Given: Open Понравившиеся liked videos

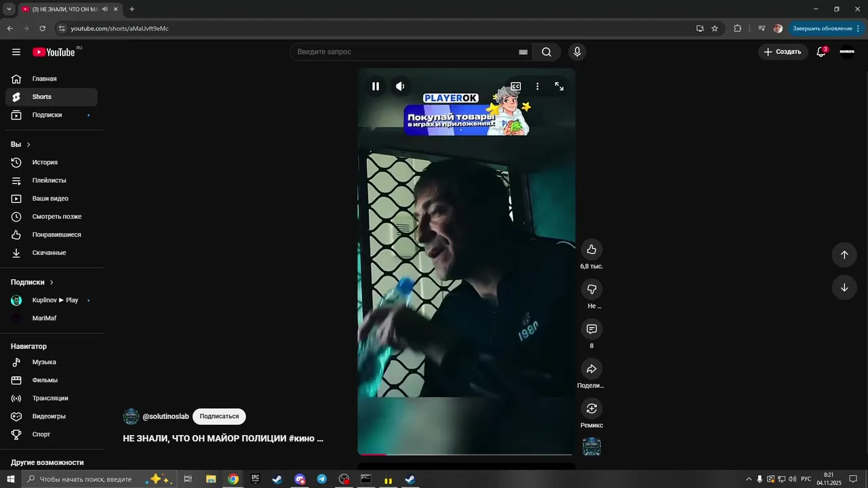Looking at the screenshot, I should coord(52,235).
